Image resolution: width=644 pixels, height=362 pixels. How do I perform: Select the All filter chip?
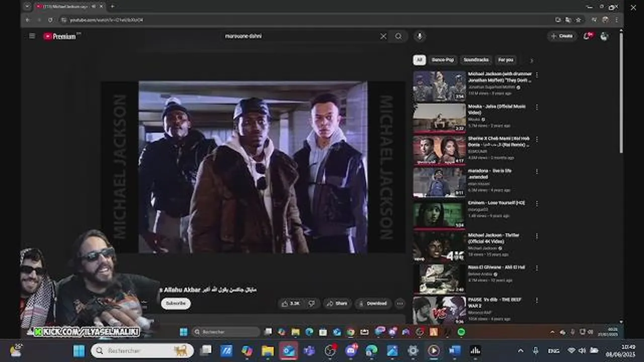(x=419, y=60)
